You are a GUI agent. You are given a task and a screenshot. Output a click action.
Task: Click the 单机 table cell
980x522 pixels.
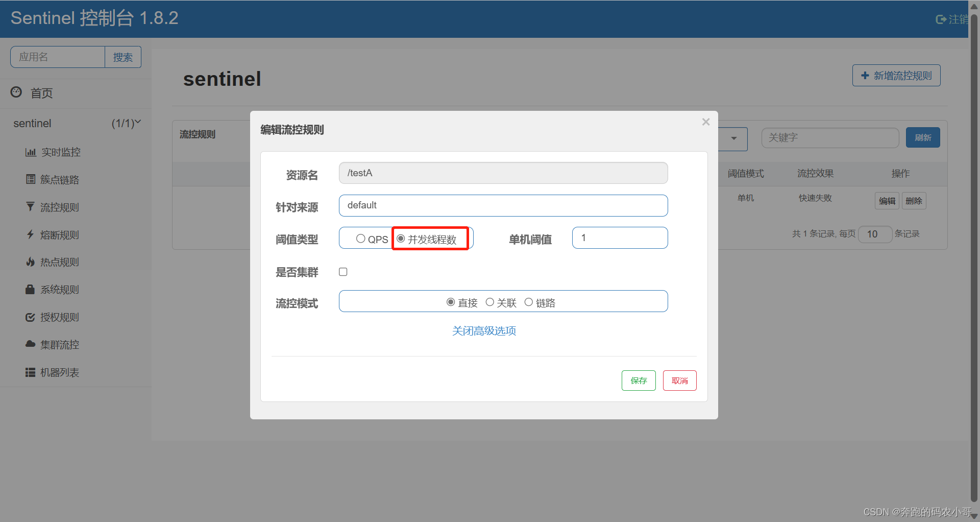click(x=746, y=198)
